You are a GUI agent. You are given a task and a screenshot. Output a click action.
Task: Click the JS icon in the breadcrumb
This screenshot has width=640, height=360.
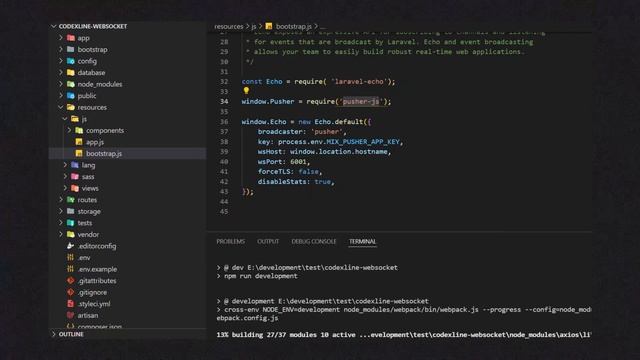click(x=269, y=26)
